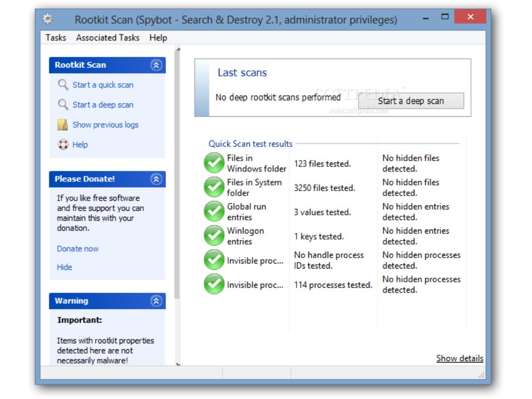Click the '1 keys tested.' text
The width and height of the screenshot is (532, 399).
point(319,236)
